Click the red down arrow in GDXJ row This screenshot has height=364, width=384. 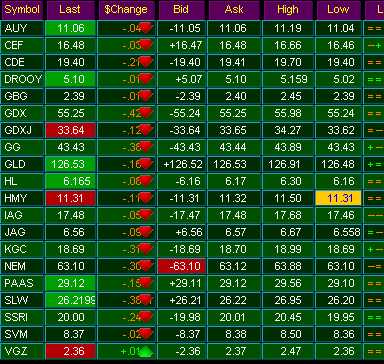[146, 130]
